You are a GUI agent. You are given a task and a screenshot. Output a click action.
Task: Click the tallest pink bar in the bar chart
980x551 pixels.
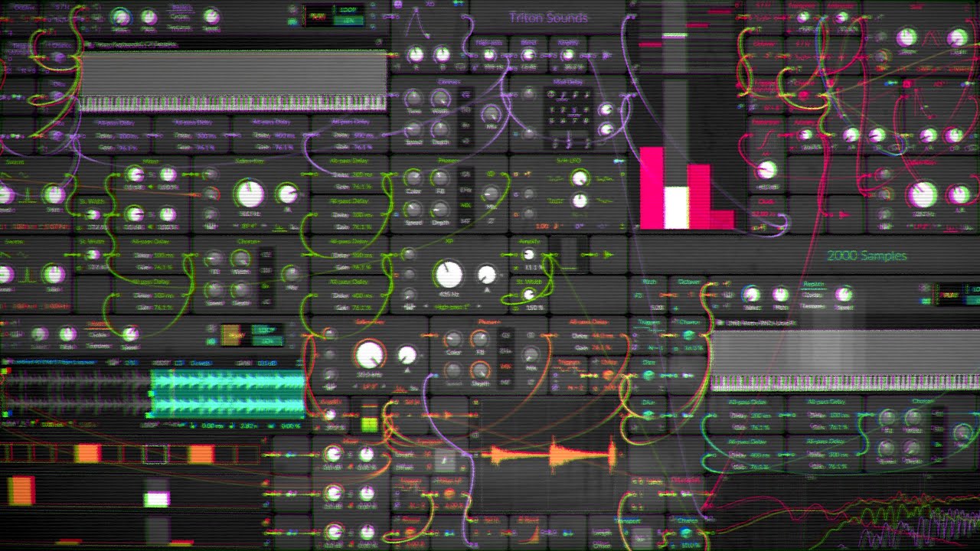652,188
